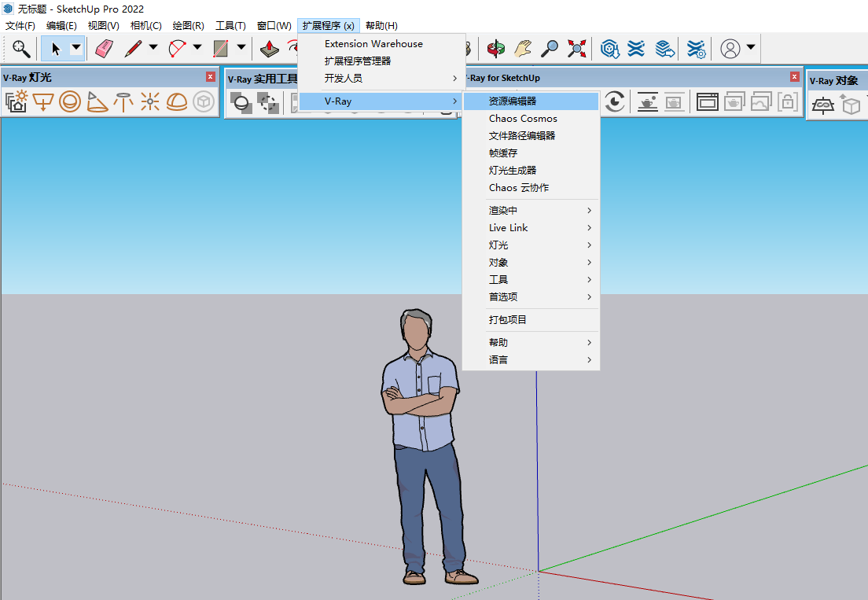Add a V-Ray Light Gen icon

tap(16, 102)
